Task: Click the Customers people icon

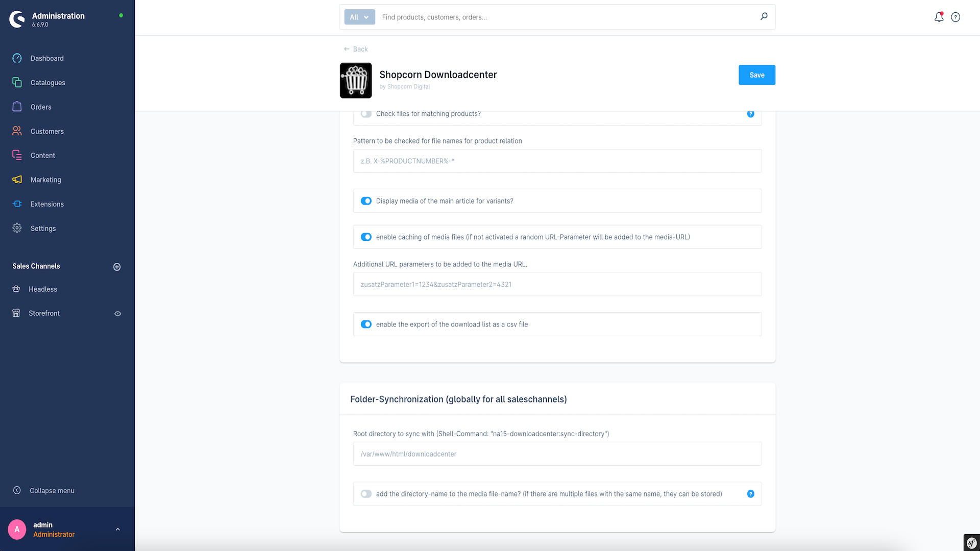Action: coord(17,131)
